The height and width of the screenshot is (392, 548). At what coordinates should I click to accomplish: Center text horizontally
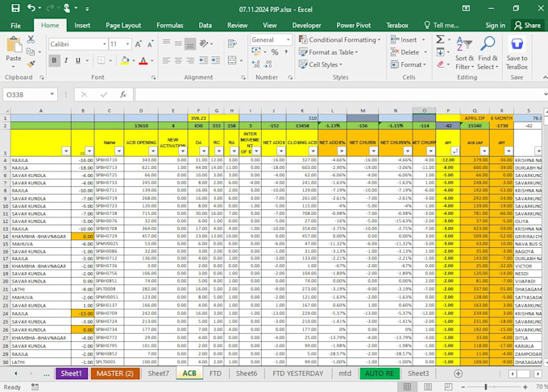pyautogui.click(x=178, y=60)
